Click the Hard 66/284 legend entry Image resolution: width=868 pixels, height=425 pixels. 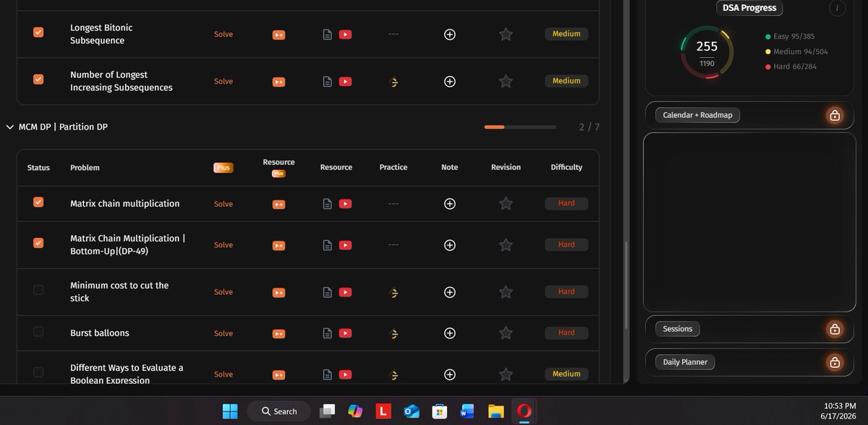click(x=790, y=66)
